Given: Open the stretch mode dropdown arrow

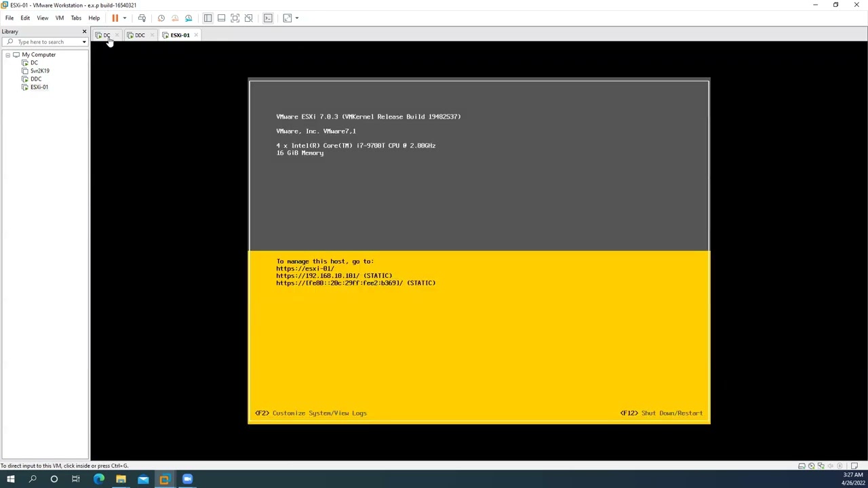Looking at the screenshot, I should coord(296,18).
